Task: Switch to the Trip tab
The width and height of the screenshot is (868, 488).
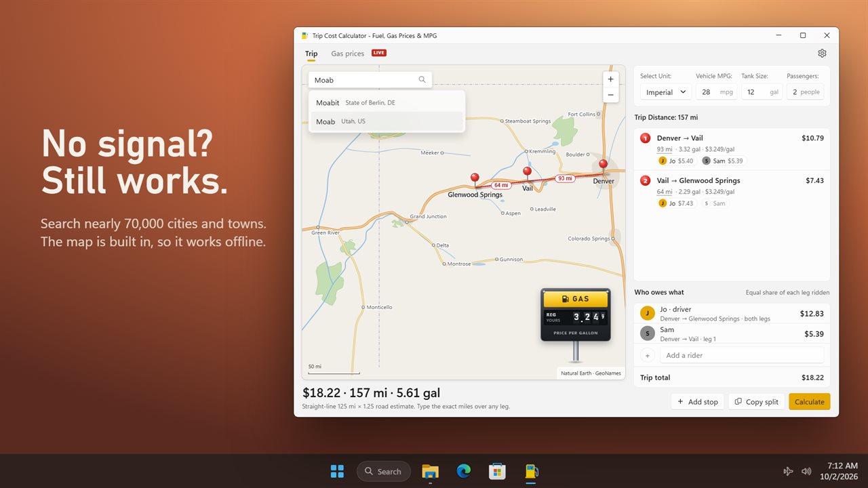Action: coord(311,54)
